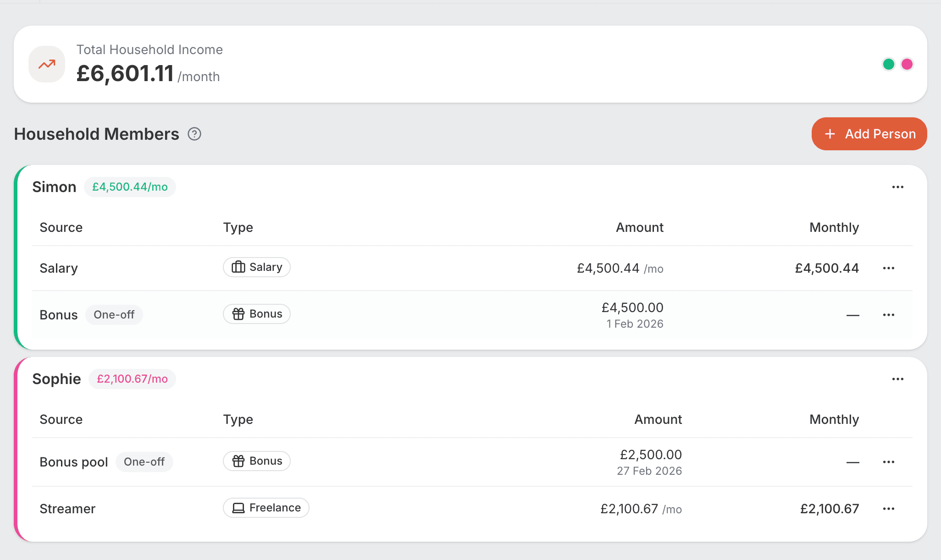Open the actions menu for the Bonus pool row
Viewport: 941px width, 560px height.
coord(889,462)
